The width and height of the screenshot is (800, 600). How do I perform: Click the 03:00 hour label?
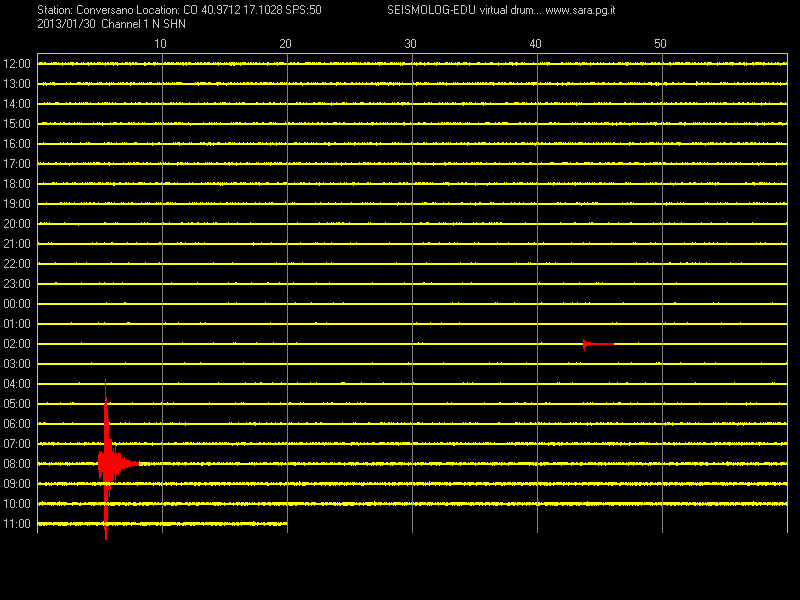(x=17, y=364)
